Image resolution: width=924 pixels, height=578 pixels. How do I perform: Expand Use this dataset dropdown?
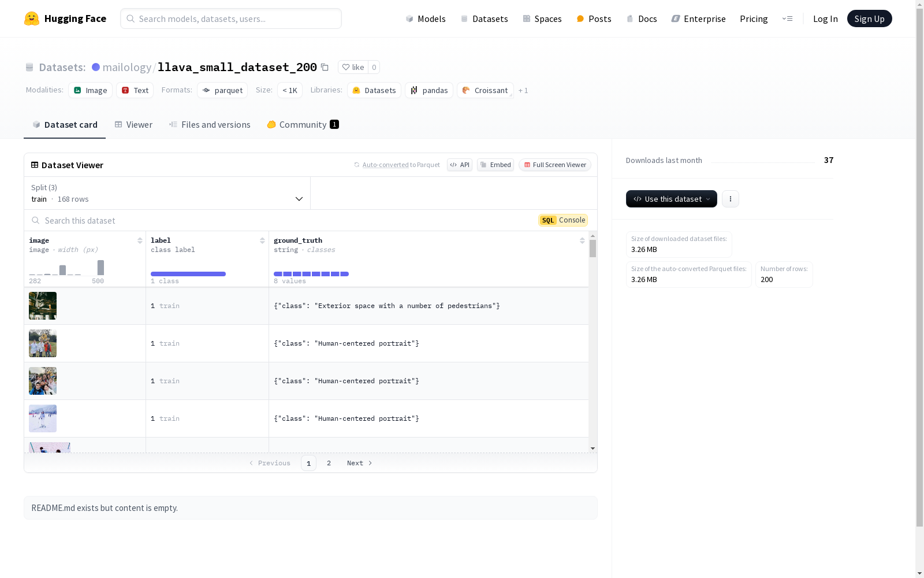[672, 199]
